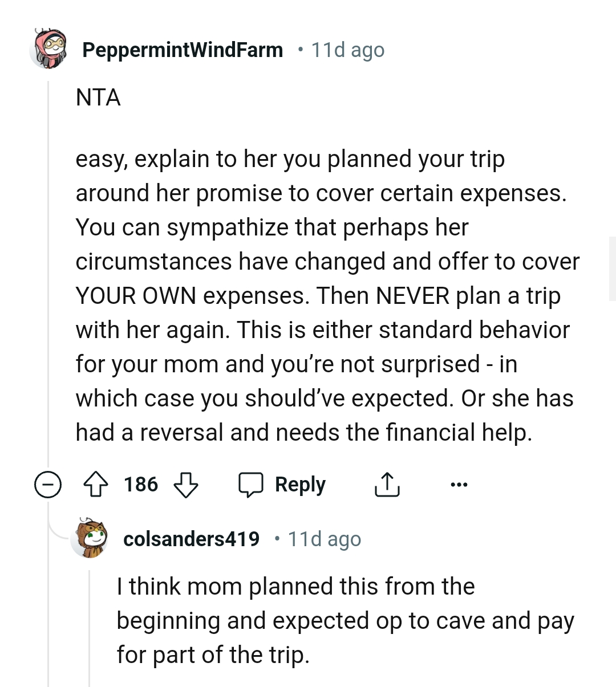Open PeppermintWindFarm's profile
The width and height of the screenshot is (616, 687).
pyautogui.click(x=183, y=50)
